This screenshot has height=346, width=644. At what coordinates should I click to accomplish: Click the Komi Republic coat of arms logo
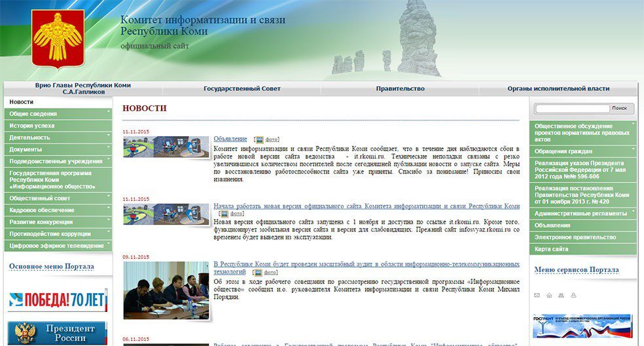click(x=58, y=38)
